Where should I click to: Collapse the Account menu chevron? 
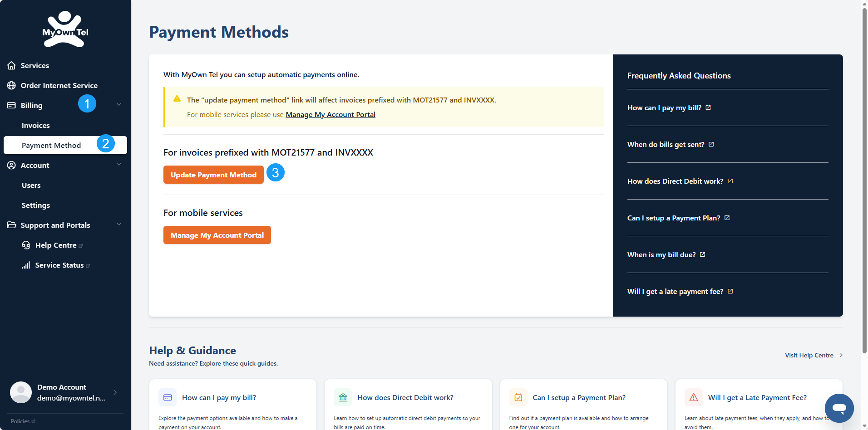tap(119, 164)
